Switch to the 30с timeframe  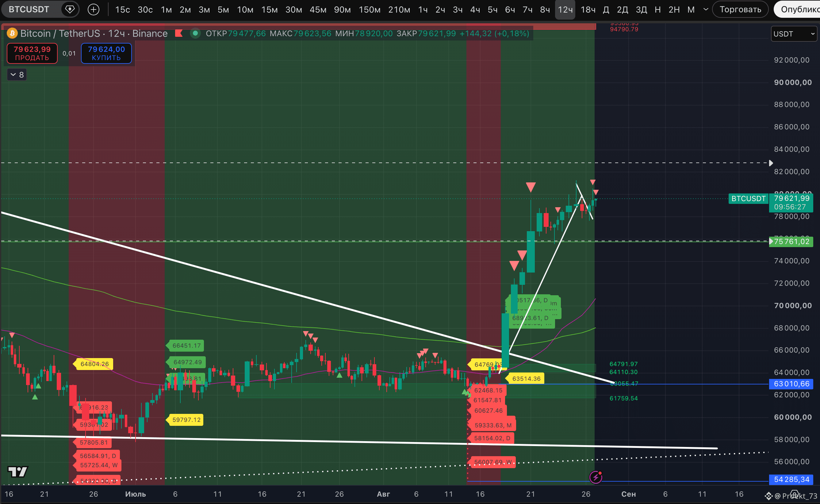(145, 10)
